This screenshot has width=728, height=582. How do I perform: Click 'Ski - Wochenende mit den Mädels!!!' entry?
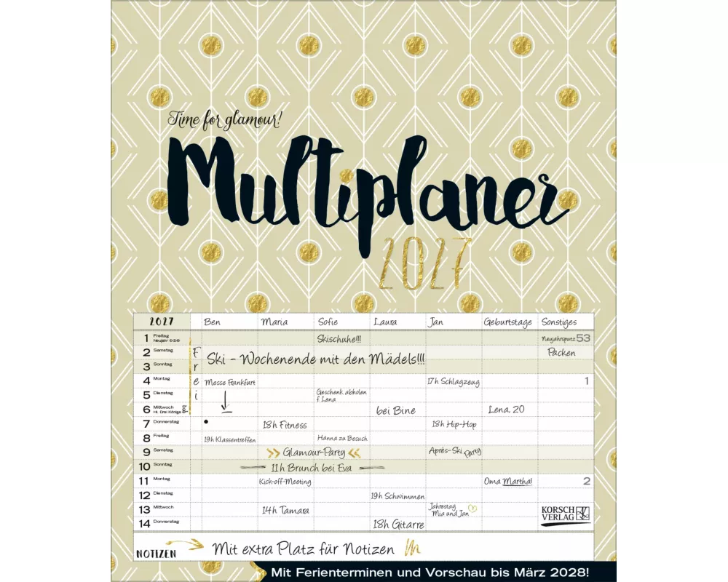point(316,359)
